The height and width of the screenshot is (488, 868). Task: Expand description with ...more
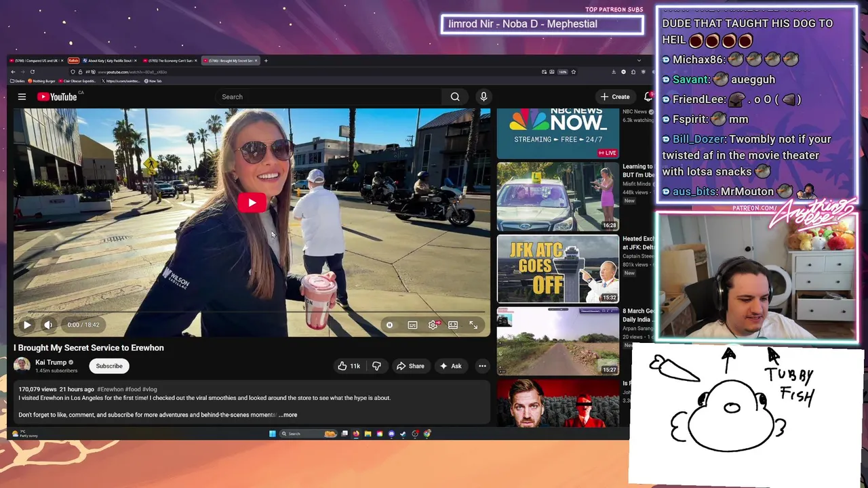click(x=288, y=415)
